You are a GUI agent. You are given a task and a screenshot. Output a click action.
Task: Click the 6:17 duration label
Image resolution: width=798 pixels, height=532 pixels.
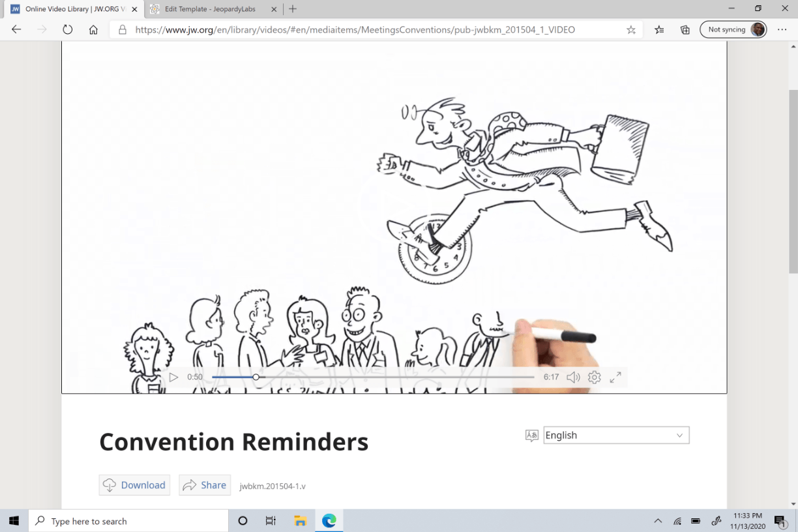click(x=552, y=377)
